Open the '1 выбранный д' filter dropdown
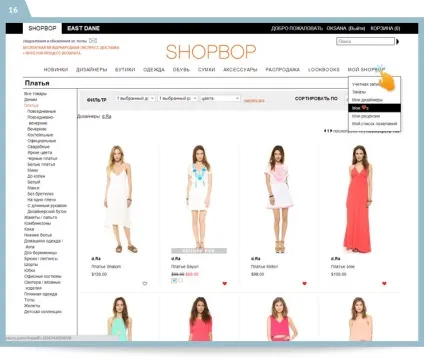 pyautogui.click(x=135, y=98)
